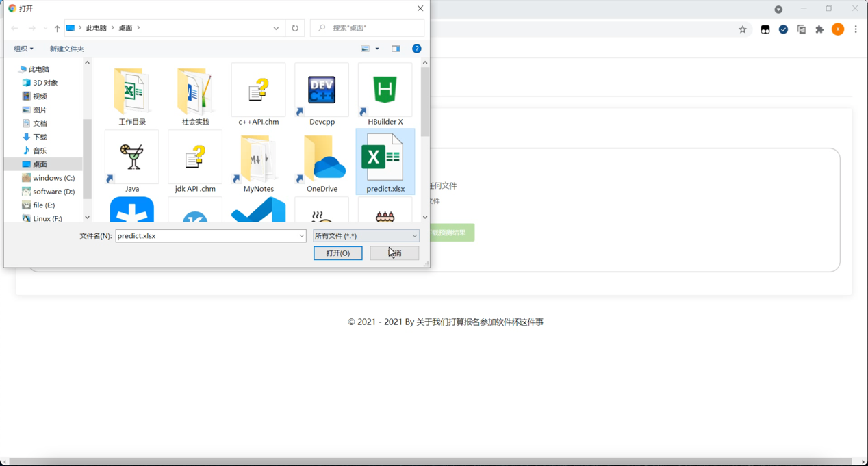The height and width of the screenshot is (466, 868).
Task: Close the 打开 file dialog
Action: (x=420, y=8)
